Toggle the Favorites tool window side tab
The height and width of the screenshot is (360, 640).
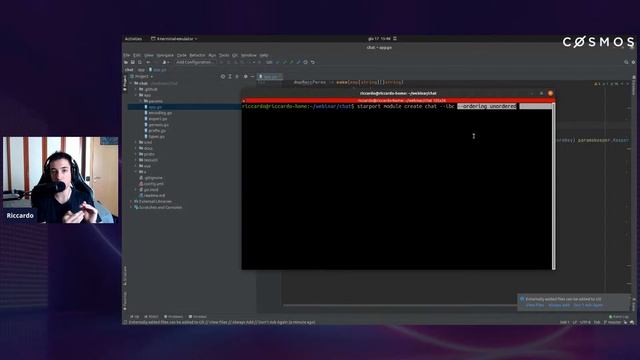click(125, 301)
